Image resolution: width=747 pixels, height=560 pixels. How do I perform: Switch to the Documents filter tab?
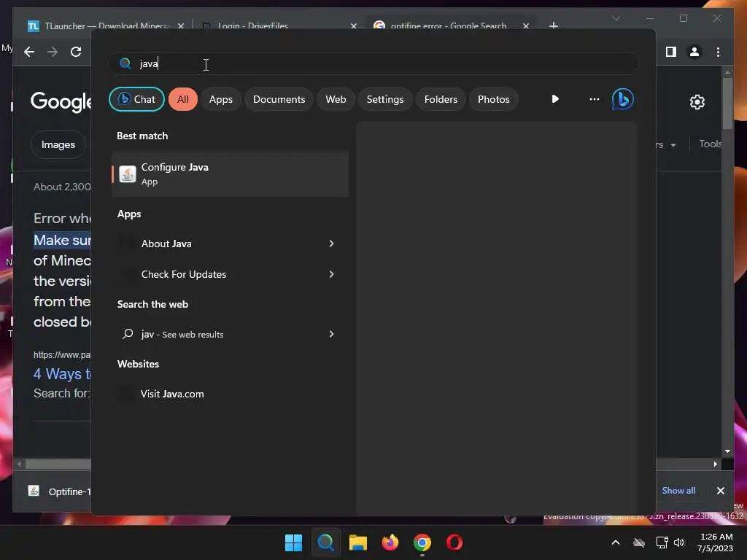(x=279, y=99)
